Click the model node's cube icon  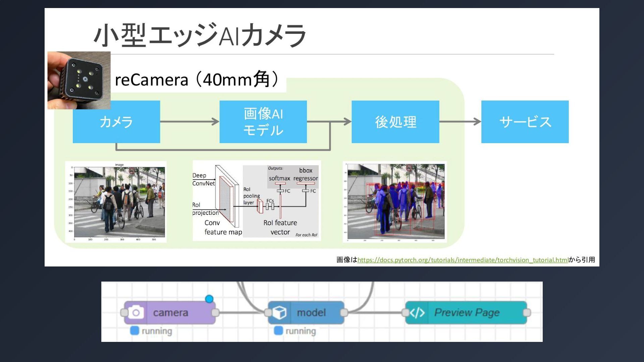(x=279, y=313)
